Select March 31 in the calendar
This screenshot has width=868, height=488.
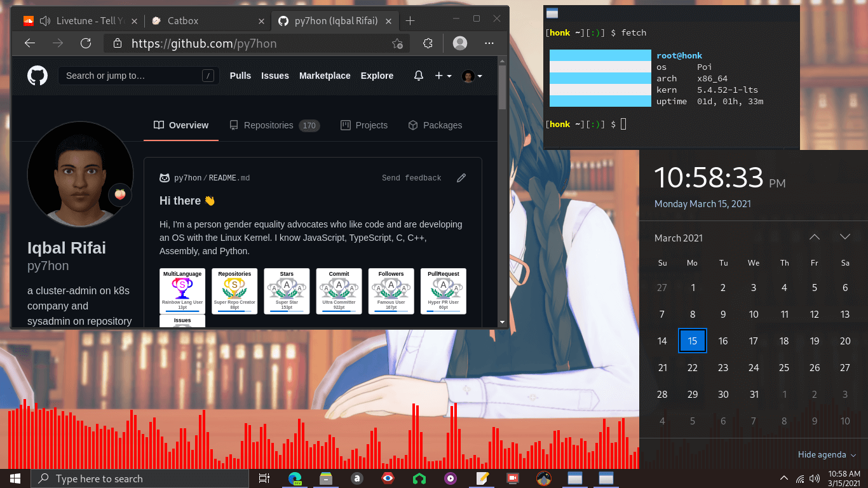[754, 394]
